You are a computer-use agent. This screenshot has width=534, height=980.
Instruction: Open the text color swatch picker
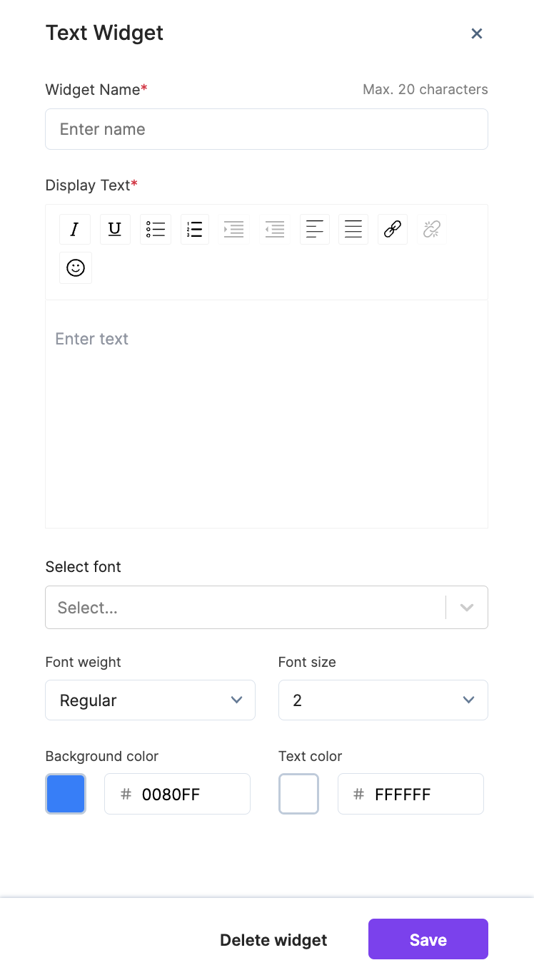(x=298, y=793)
